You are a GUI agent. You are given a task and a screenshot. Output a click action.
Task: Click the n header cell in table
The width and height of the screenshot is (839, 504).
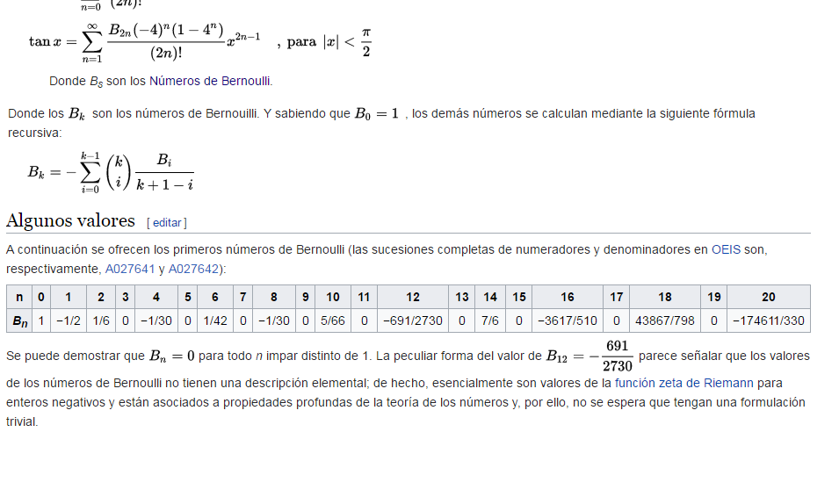[19, 297]
